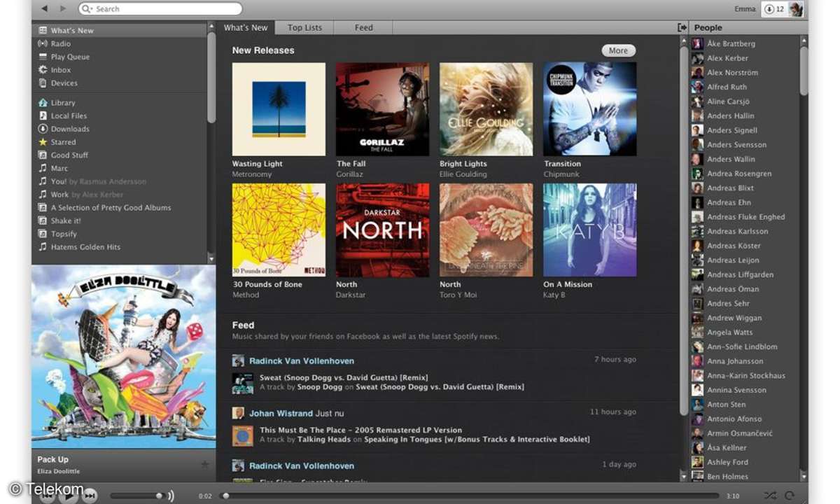Viewport: 840px width, 504px height.
Task: Open Hatems Golden Hits playlist
Action: pyautogui.click(x=119, y=247)
